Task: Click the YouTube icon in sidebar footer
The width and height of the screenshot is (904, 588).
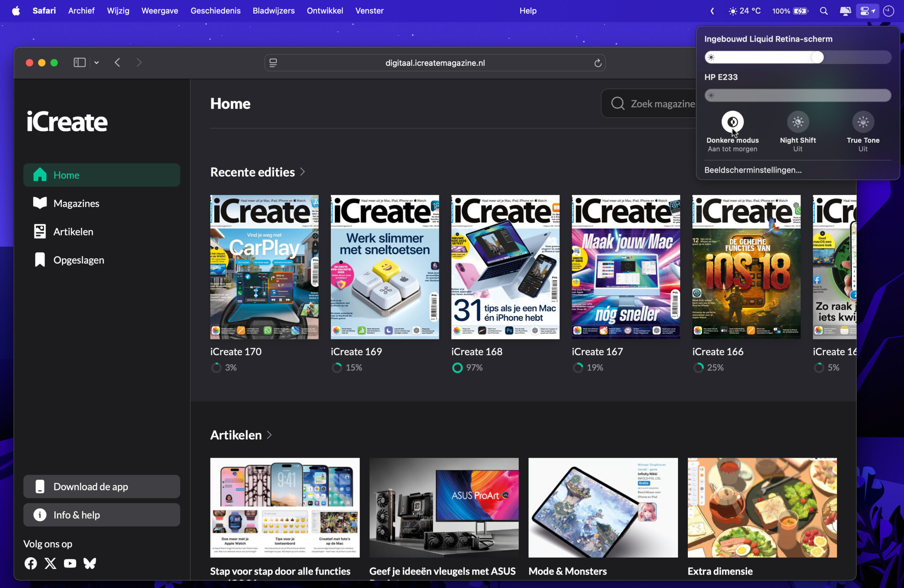Action: tap(70, 563)
